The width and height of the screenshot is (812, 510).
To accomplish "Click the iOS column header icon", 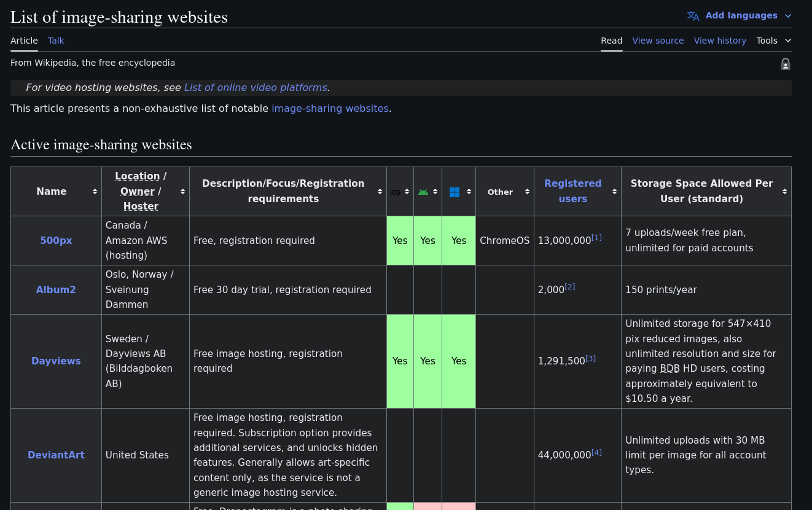I will pos(396,192).
